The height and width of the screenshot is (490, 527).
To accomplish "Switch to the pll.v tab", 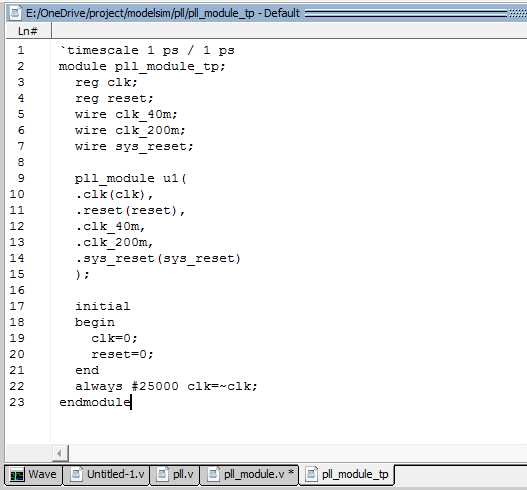I will [x=175, y=475].
